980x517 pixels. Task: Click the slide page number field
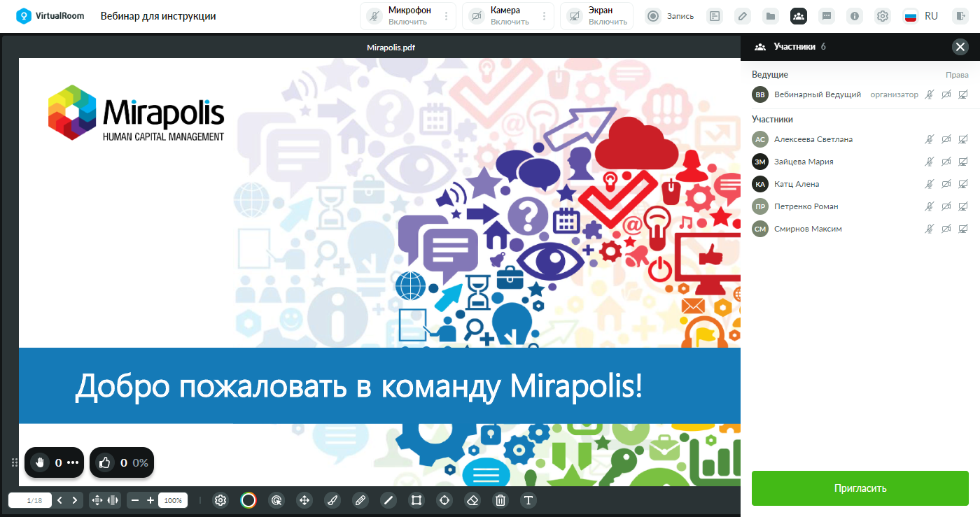[x=30, y=500]
